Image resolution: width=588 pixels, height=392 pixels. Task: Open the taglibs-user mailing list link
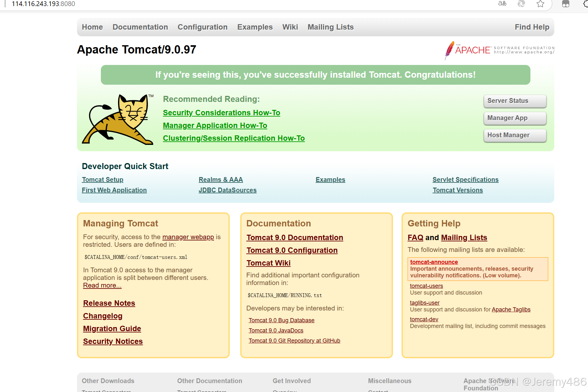click(x=425, y=303)
